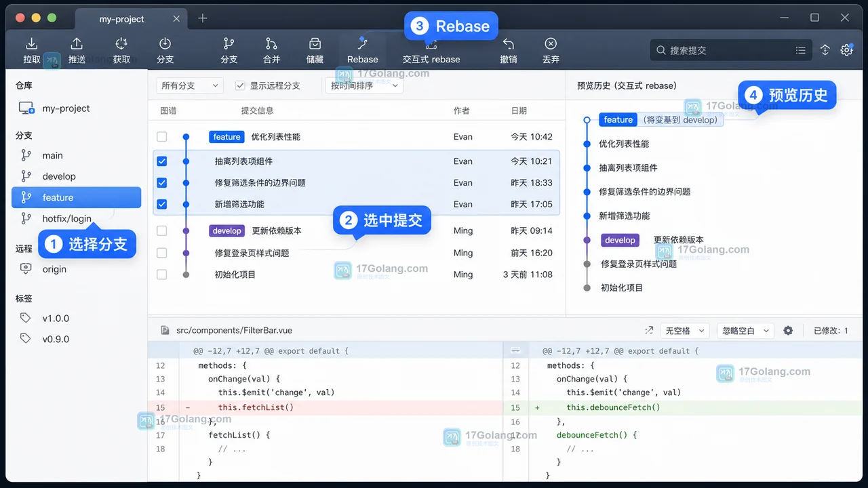Click the my-project repository monitor icon

coord(26,108)
